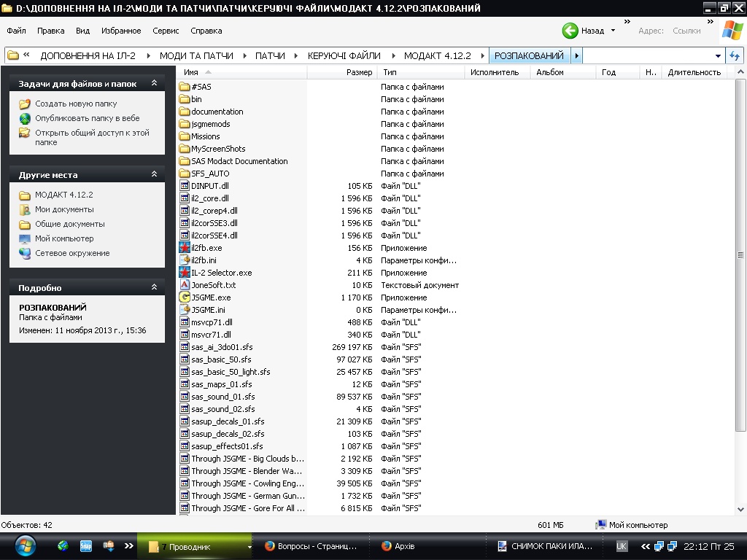Open the Справка menu

206,31
